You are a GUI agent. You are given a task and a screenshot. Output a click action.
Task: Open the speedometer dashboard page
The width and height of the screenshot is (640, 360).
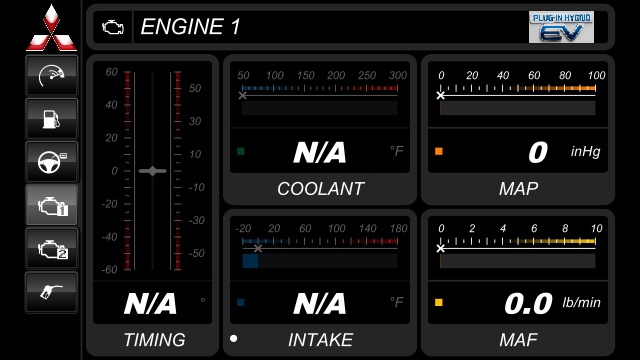[51, 76]
